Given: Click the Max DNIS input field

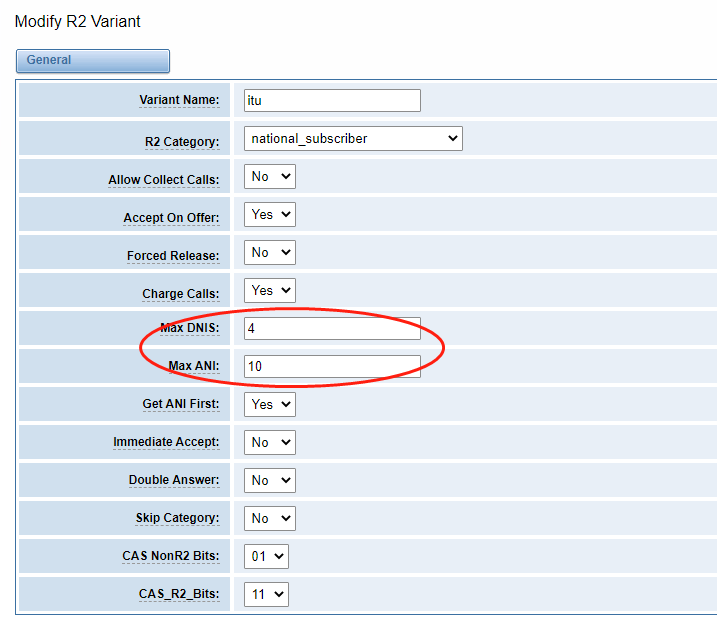Looking at the screenshot, I should click(x=332, y=328).
